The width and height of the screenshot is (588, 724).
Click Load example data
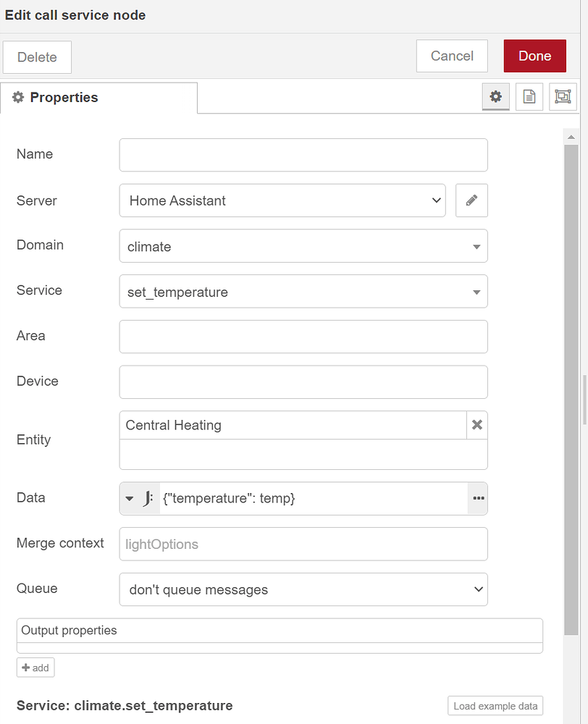[x=495, y=705]
